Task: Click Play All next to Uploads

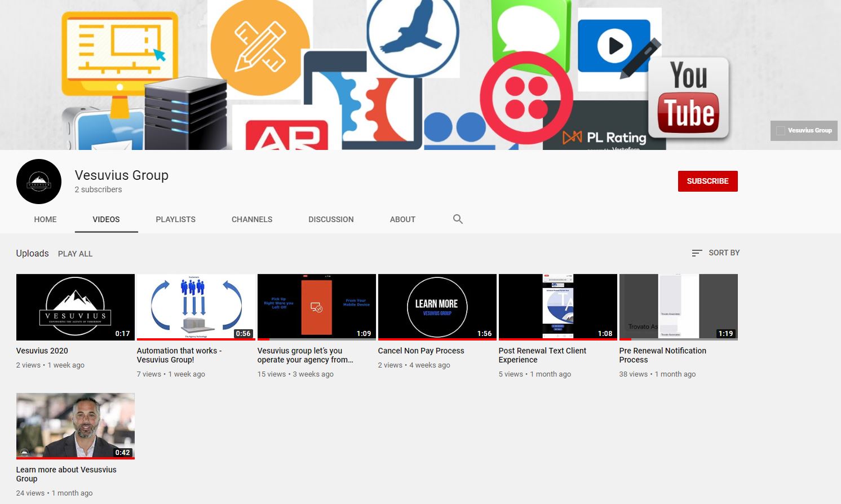Action: click(x=75, y=254)
